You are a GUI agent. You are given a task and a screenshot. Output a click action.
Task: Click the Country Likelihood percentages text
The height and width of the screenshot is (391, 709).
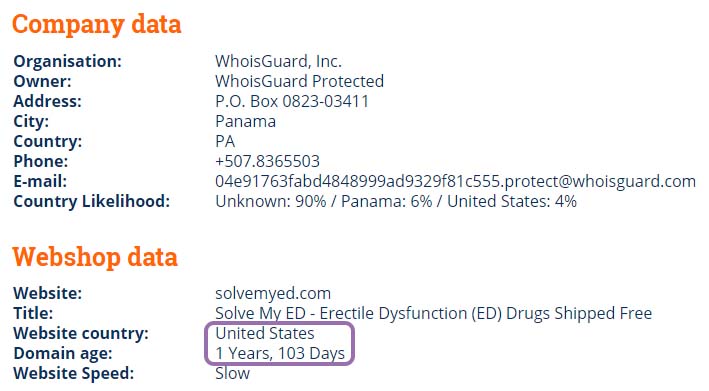396,201
